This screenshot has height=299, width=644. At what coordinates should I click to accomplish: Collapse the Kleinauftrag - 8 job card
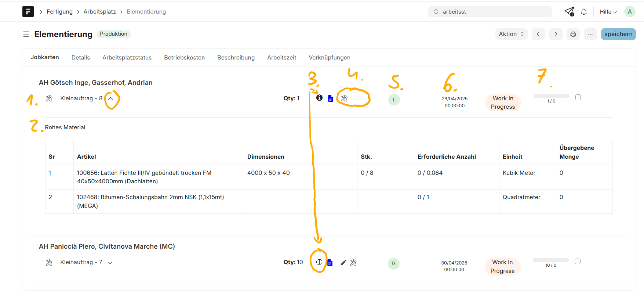pos(110,98)
